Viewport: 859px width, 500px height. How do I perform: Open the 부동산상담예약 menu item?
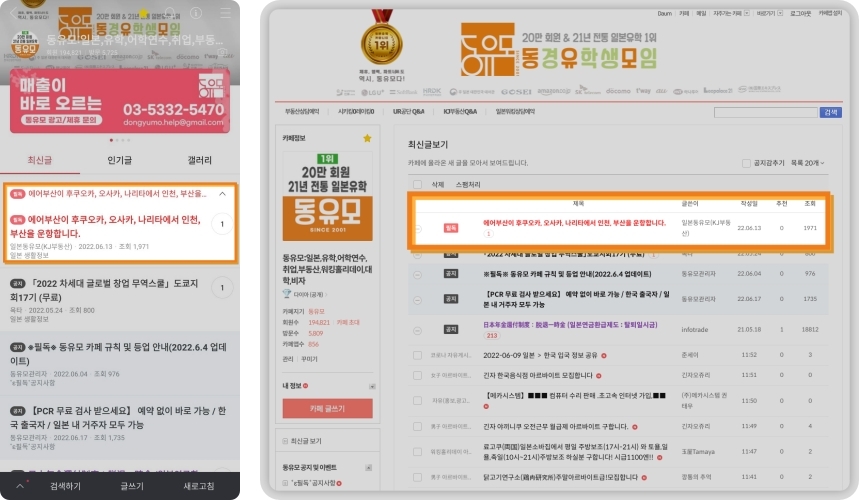pos(302,112)
